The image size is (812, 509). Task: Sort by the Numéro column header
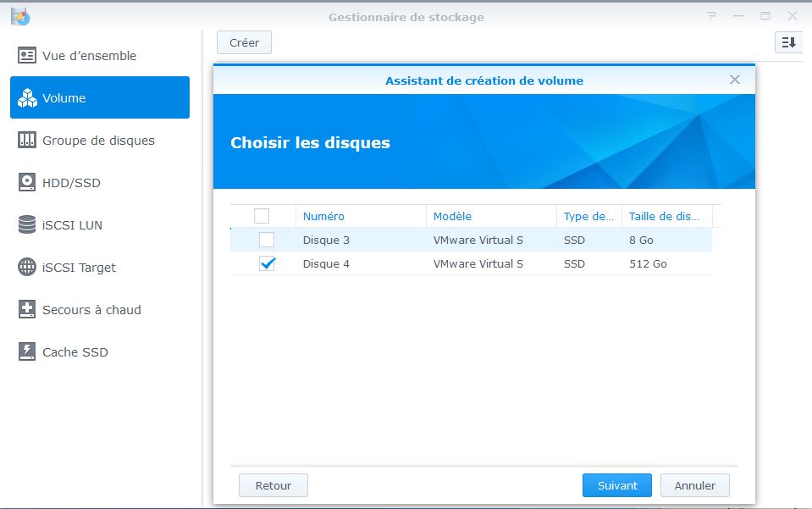pos(361,216)
